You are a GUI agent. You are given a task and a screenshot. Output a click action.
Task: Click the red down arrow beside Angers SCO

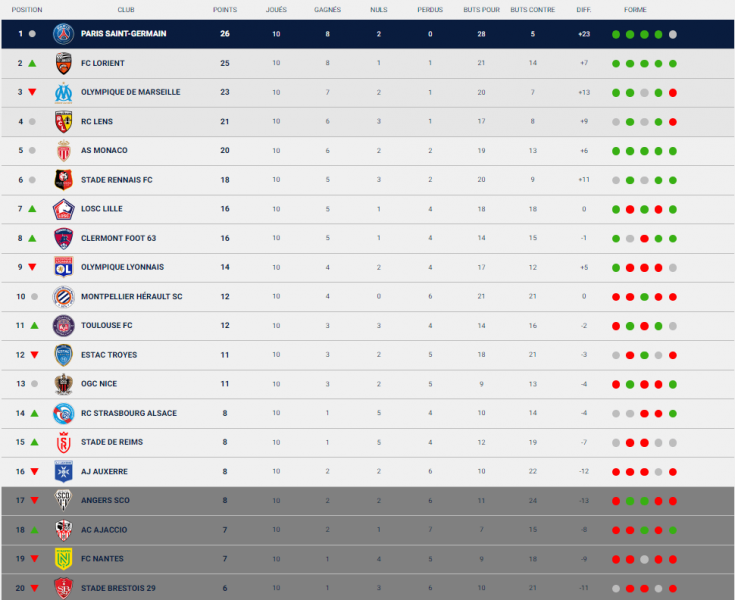click(x=34, y=501)
